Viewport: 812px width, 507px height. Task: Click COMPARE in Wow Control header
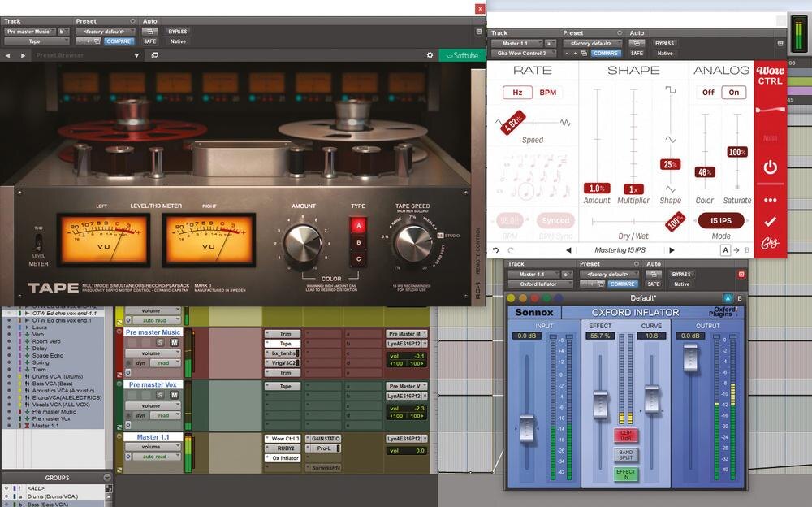[x=606, y=53]
